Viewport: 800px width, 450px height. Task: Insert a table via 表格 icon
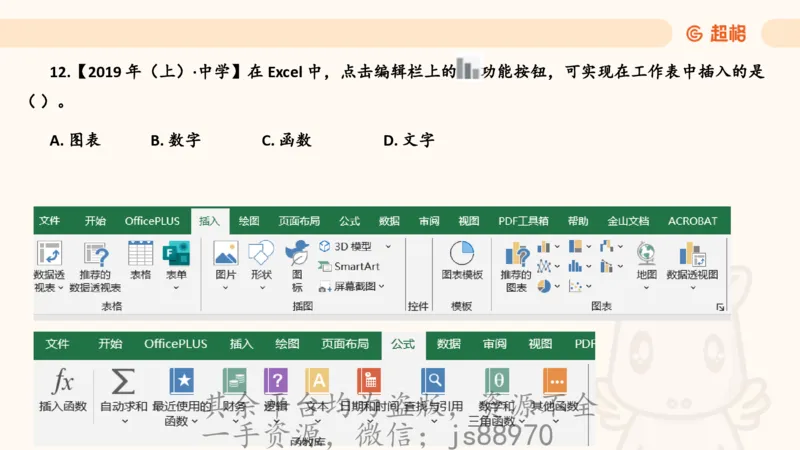140,253
